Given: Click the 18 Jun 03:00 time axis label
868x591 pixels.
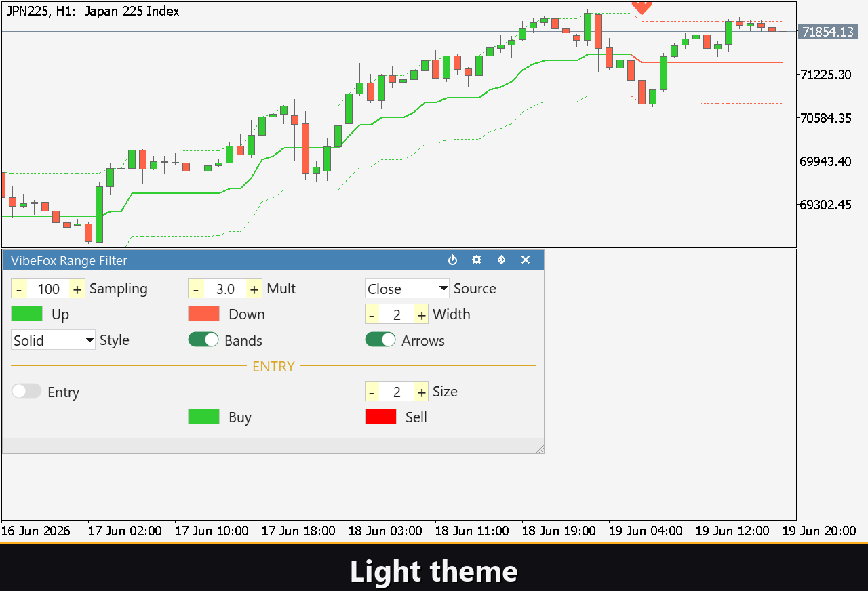Looking at the screenshot, I should pyautogui.click(x=385, y=531).
